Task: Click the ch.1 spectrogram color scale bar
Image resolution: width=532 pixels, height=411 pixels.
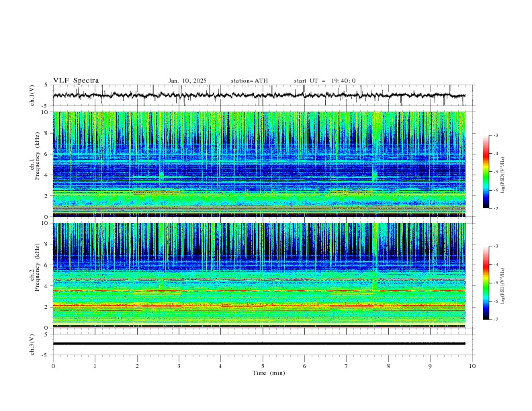Action: click(486, 172)
